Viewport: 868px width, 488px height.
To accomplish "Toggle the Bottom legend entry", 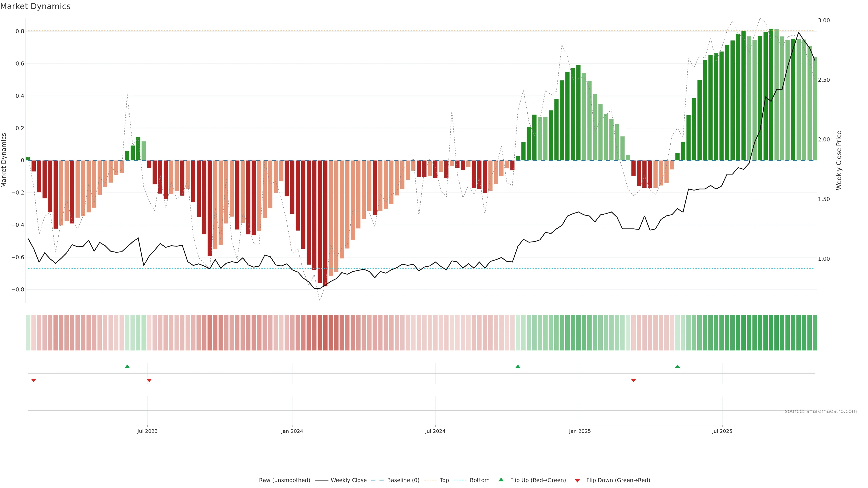I will (479, 480).
